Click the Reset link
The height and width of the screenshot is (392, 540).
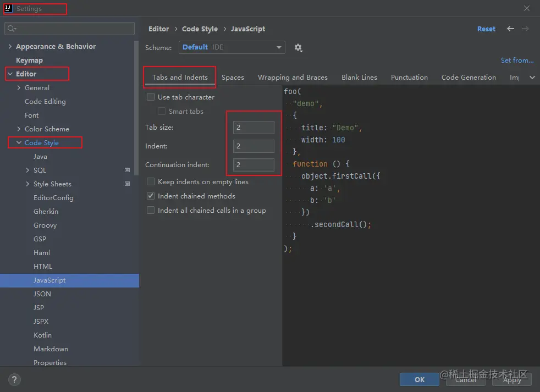coord(486,29)
